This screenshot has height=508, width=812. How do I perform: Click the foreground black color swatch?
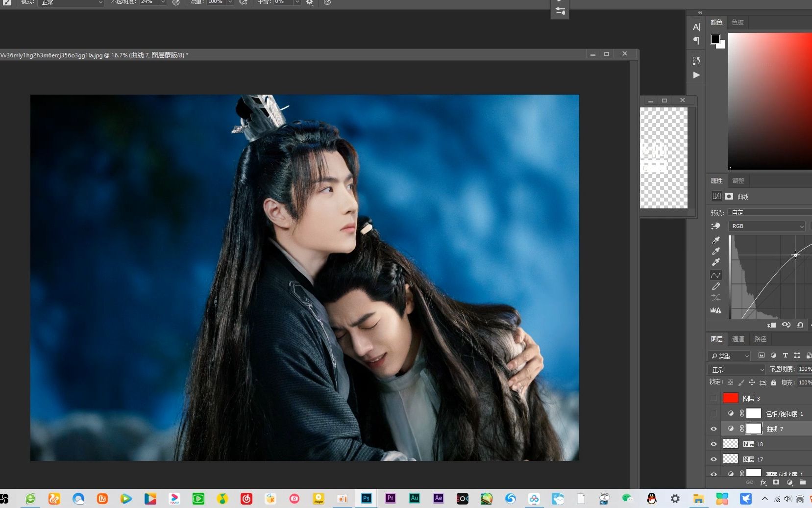[x=715, y=39]
